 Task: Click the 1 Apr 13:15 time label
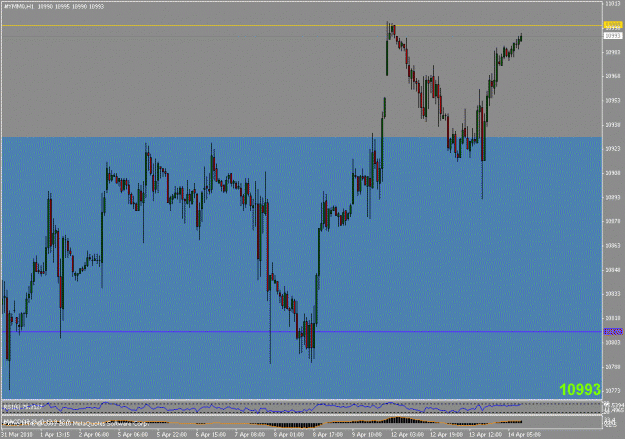(x=55, y=434)
